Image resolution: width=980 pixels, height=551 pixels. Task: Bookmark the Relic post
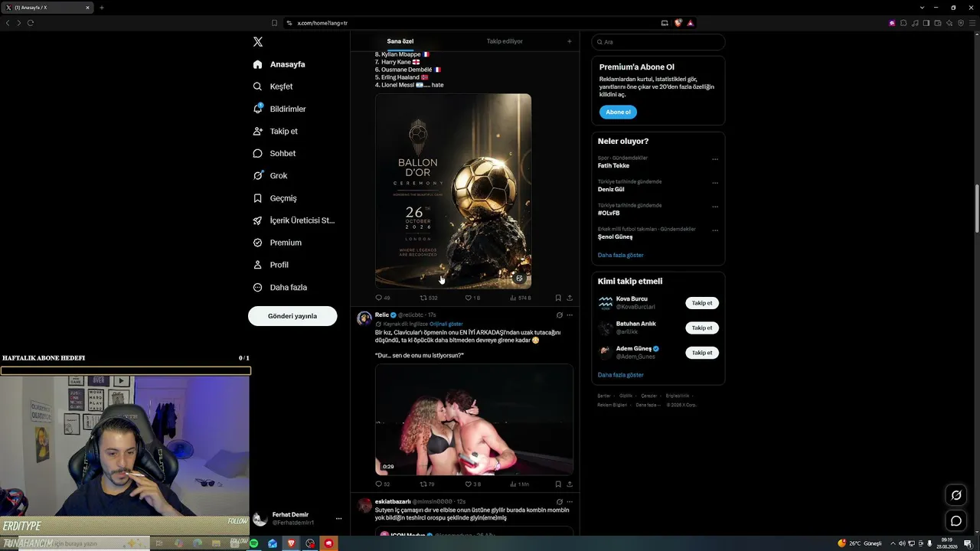tap(558, 484)
